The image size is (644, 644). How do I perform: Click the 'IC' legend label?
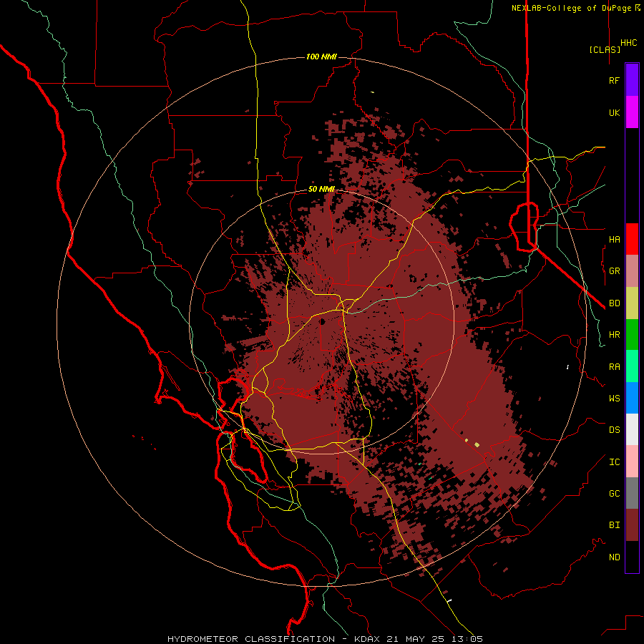(x=614, y=462)
